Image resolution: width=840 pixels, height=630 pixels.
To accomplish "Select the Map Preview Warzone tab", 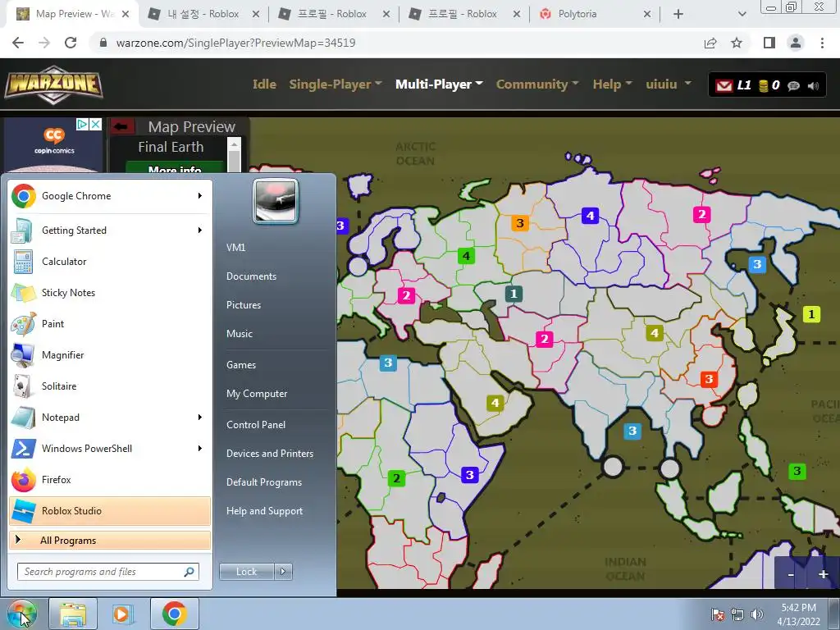I will click(72, 14).
